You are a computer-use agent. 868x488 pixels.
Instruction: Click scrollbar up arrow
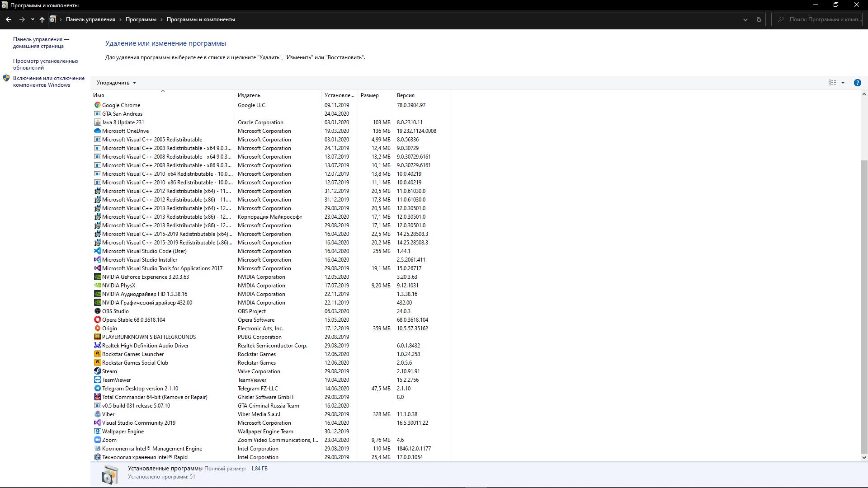864,94
